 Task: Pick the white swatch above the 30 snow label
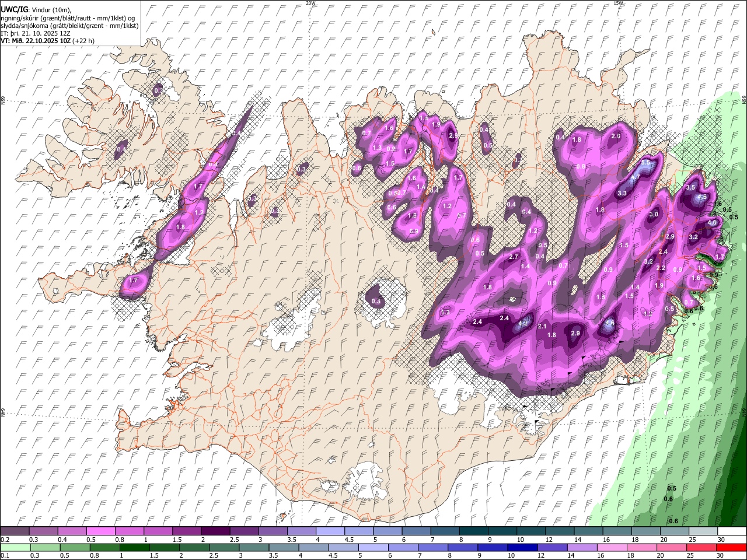coord(732,531)
